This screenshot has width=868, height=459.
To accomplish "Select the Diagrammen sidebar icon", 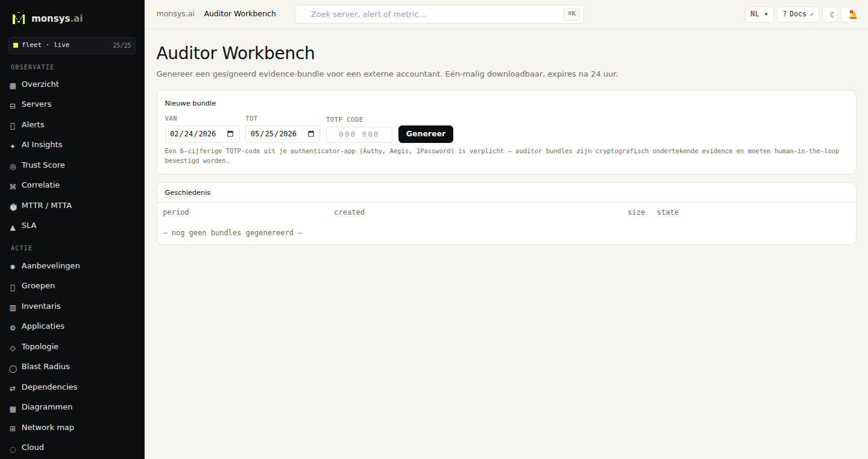I will (13, 408).
